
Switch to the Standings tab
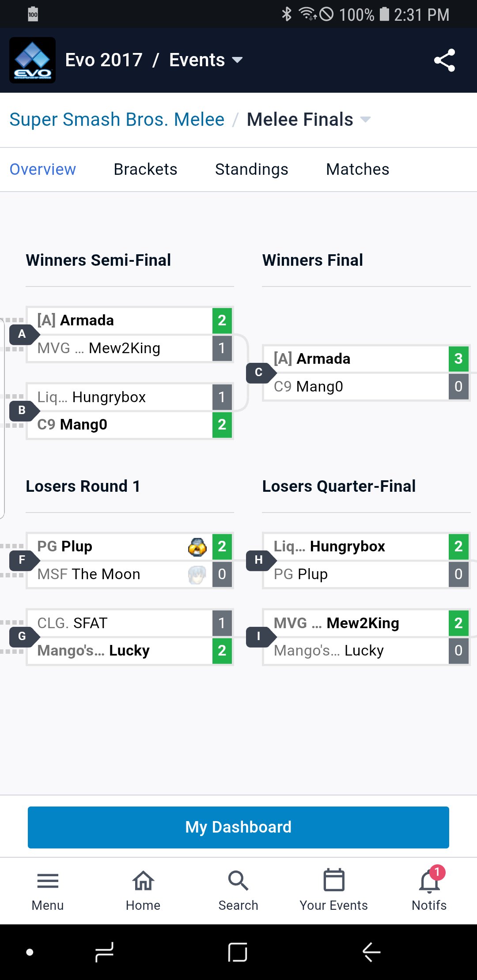pyautogui.click(x=252, y=170)
